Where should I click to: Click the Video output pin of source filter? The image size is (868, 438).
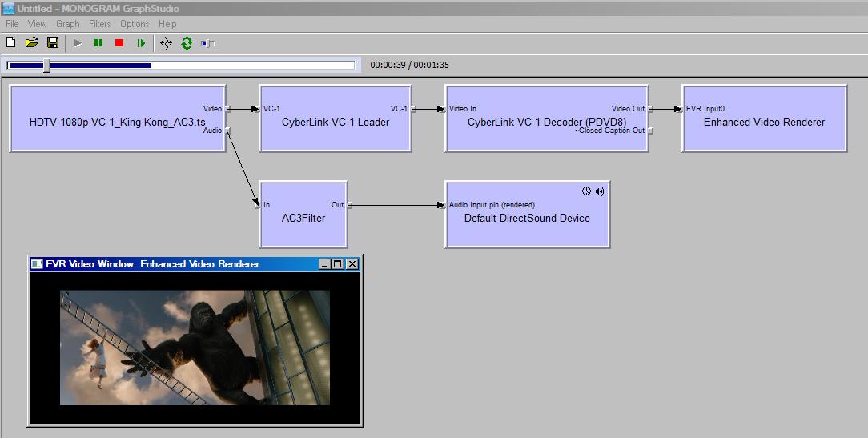pos(227,109)
